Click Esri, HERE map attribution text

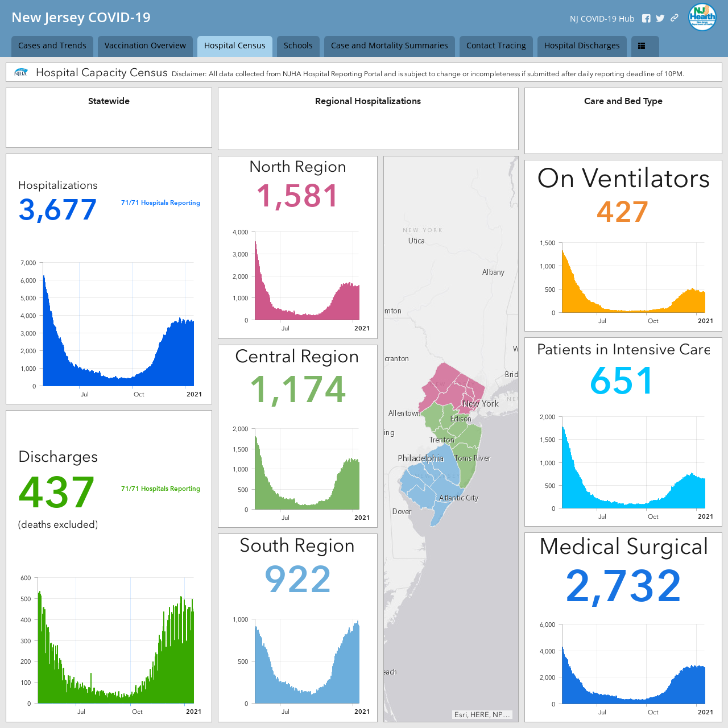coord(482,714)
